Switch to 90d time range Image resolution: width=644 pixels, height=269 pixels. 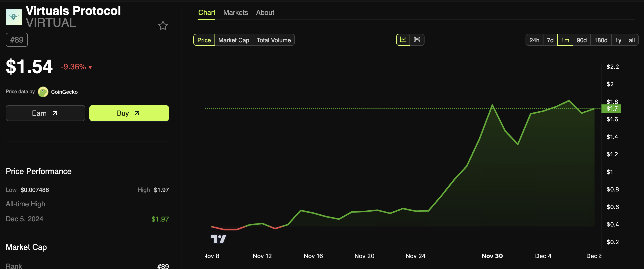[x=582, y=40]
